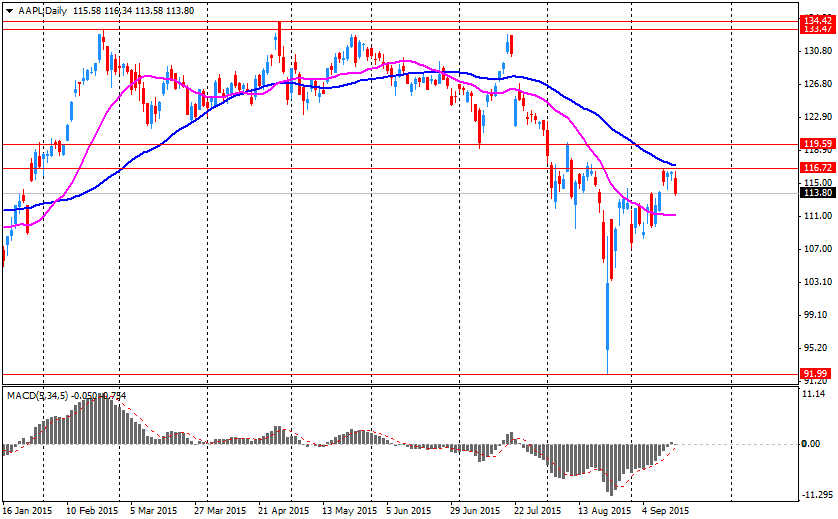Select the 116.72 price level label

[x=818, y=168]
